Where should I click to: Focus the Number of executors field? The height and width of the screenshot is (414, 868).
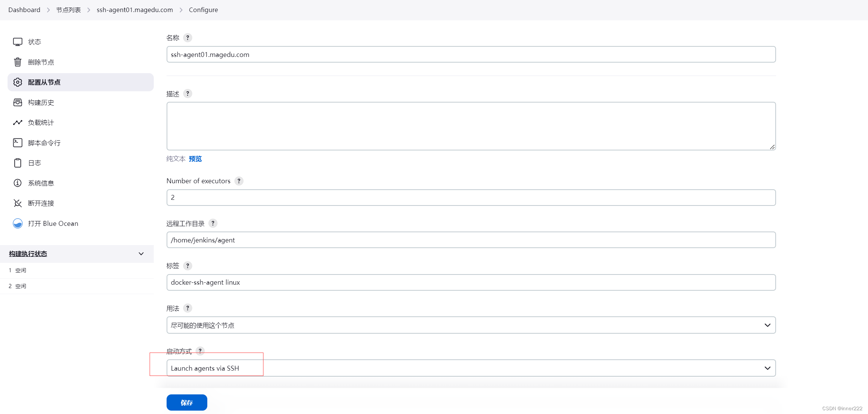[471, 198]
